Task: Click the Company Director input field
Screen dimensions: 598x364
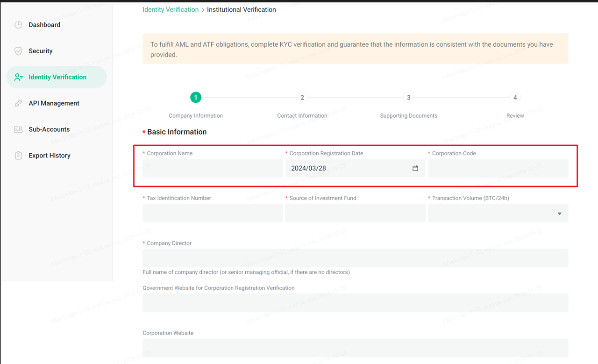Action: (x=355, y=258)
